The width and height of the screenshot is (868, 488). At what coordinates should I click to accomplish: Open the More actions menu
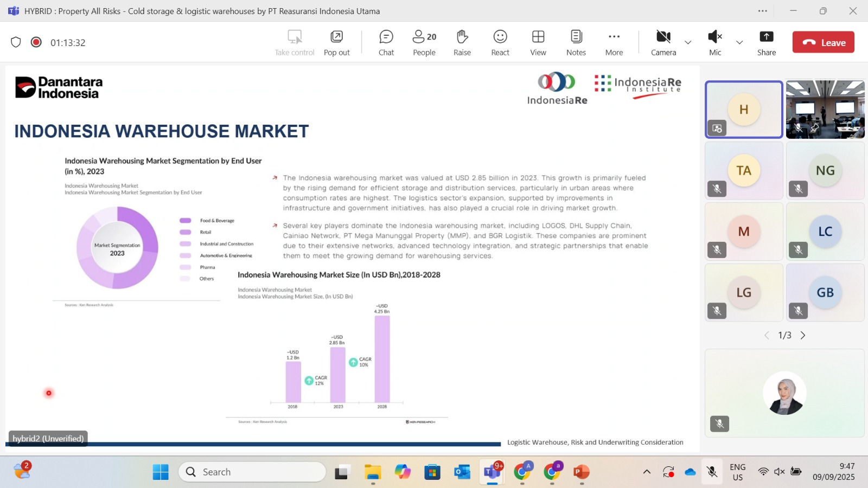(x=614, y=43)
